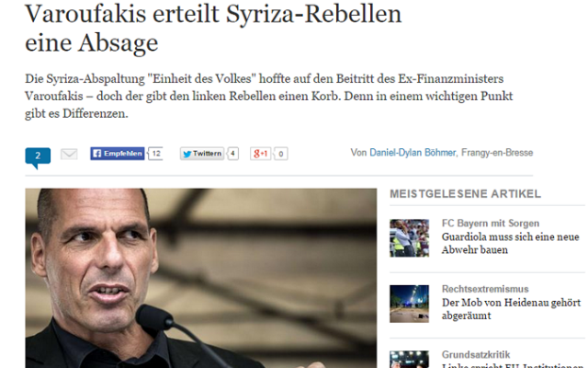This screenshot has width=588, height=368.
Task: Click the Twitter count bubble showing 4
Action: click(x=232, y=154)
